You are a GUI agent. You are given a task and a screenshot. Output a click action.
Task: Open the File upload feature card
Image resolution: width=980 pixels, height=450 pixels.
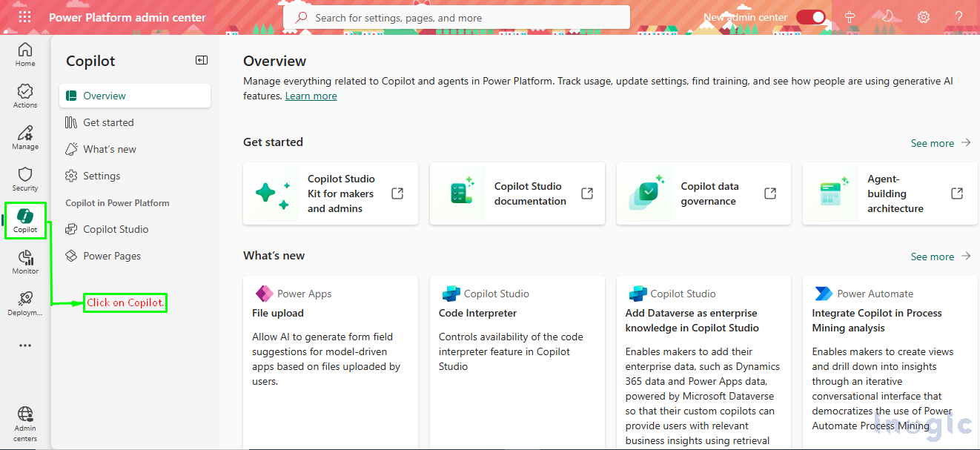(x=331, y=363)
